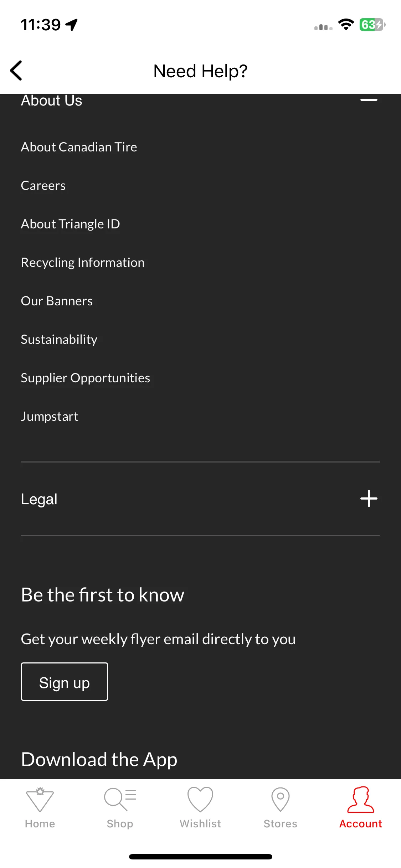This screenshot has height=868, width=401.
Task: Tap the battery status icon
Action: click(x=372, y=25)
